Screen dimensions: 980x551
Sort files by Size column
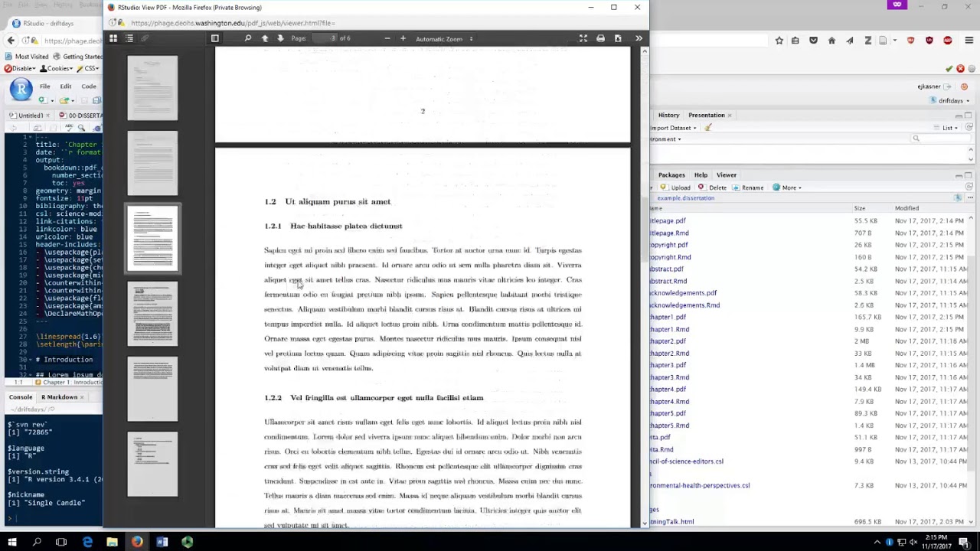click(860, 208)
